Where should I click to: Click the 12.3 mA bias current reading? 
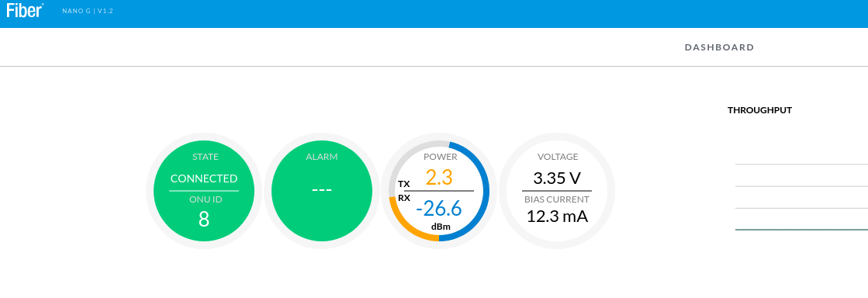557,217
